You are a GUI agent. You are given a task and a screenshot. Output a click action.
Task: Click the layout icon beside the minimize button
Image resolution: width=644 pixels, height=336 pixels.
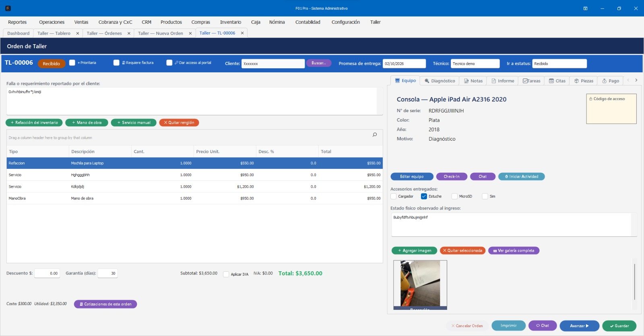click(585, 8)
